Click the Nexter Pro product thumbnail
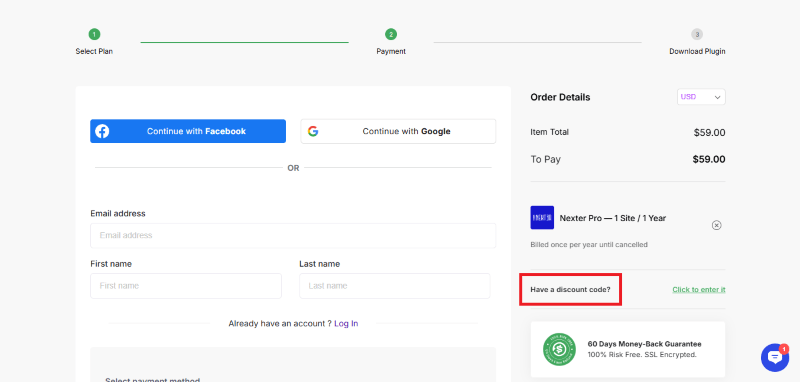 click(542, 218)
